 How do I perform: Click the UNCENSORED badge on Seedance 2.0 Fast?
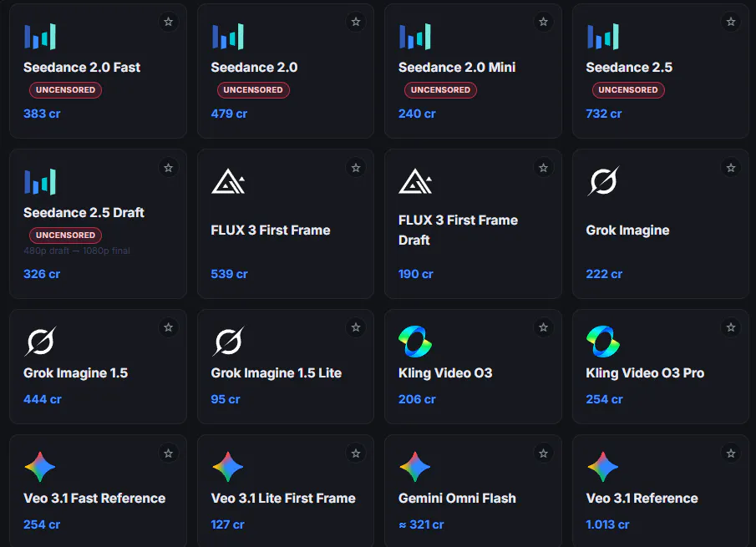[x=65, y=90]
